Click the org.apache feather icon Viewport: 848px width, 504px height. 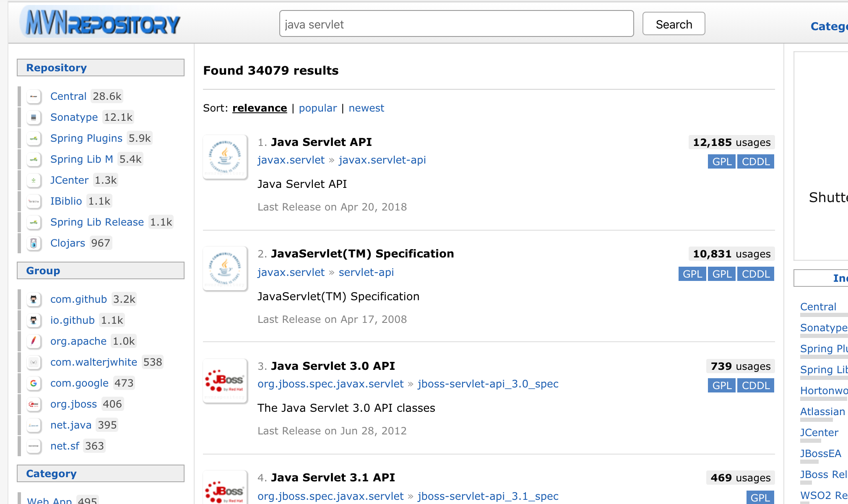coord(34,341)
